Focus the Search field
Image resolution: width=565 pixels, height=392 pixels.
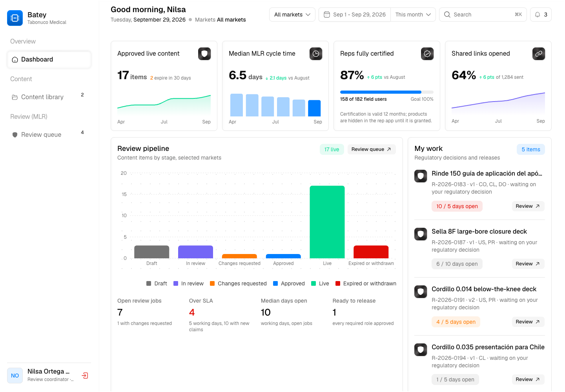(x=483, y=15)
